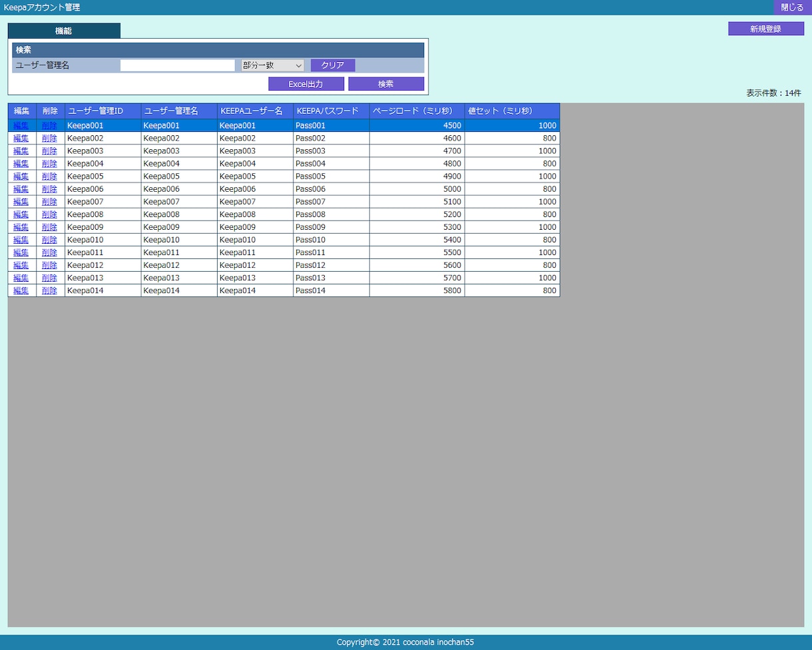Click the ユーザー管理名 column header
Image resolution: width=812 pixels, height=650 pixels.
click(179, 111)
